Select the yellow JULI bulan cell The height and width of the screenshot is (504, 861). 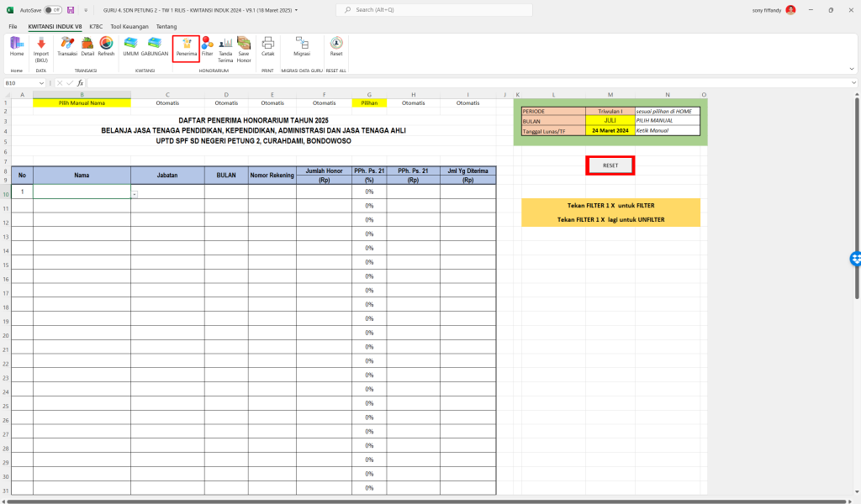[610, 121]
